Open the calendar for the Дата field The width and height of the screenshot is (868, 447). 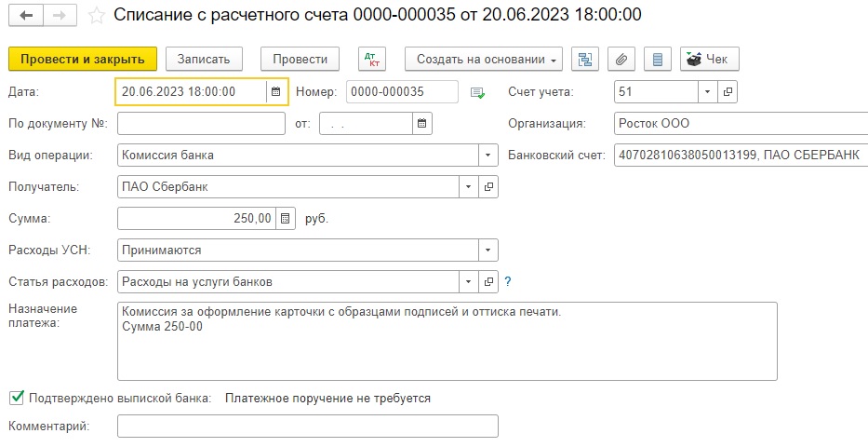pyautogui.click(x=275, y=92)
